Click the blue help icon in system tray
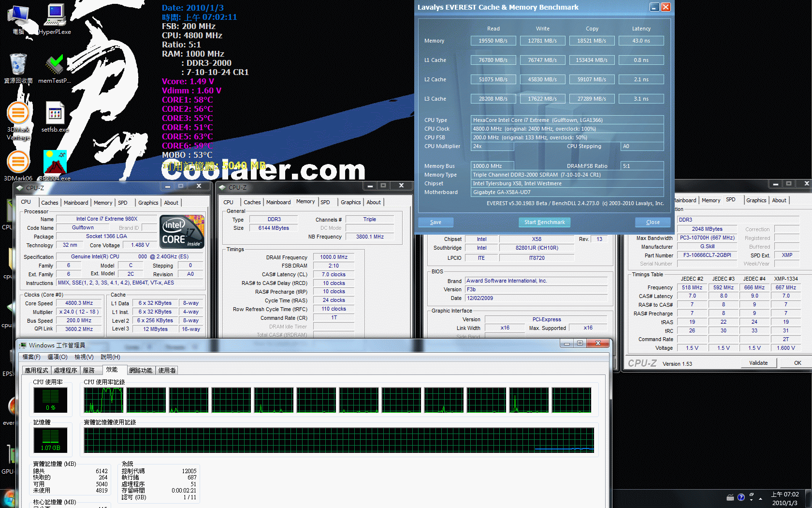Viewport: 812px width, 508px height. [x=741, y=497]
